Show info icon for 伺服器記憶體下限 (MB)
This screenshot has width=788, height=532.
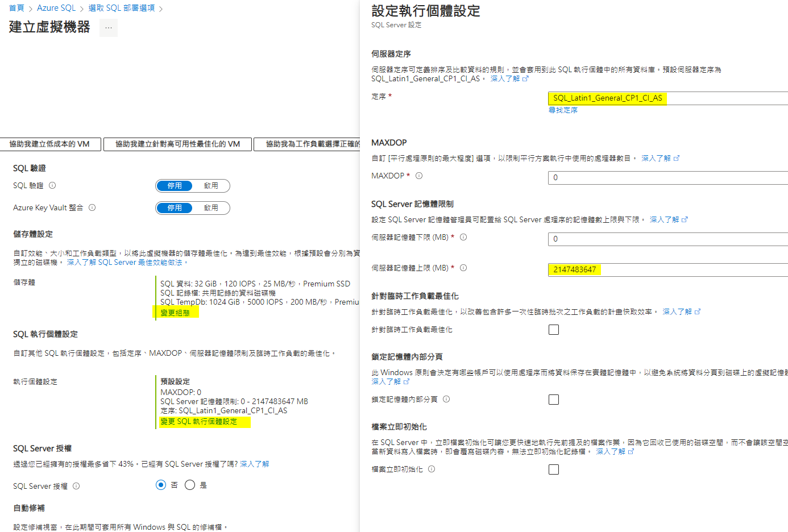pos(463,237)
